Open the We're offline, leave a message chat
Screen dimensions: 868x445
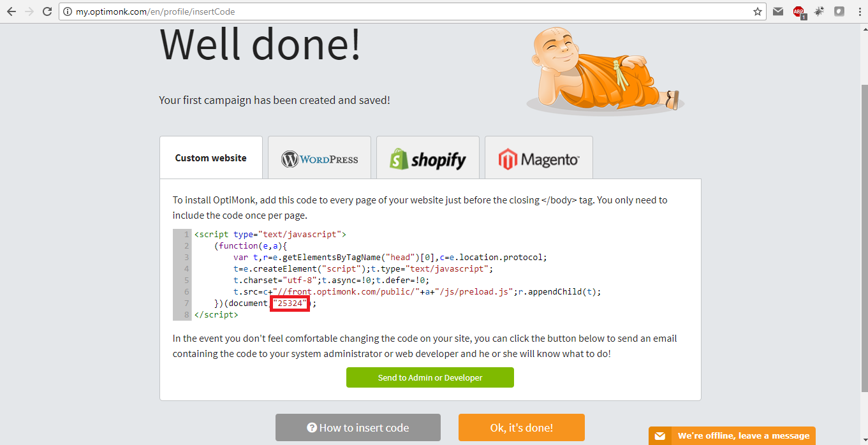click(x=732, y=435)
